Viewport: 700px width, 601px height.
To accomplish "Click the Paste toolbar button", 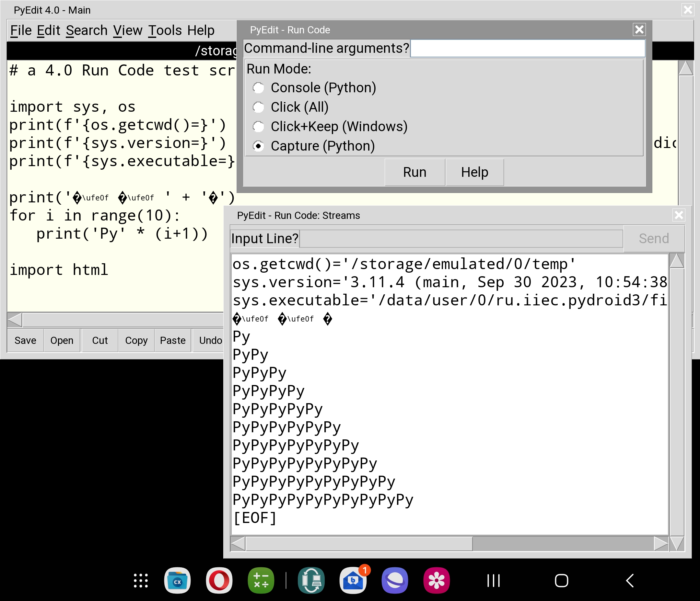I will click(x=173, y=341).
